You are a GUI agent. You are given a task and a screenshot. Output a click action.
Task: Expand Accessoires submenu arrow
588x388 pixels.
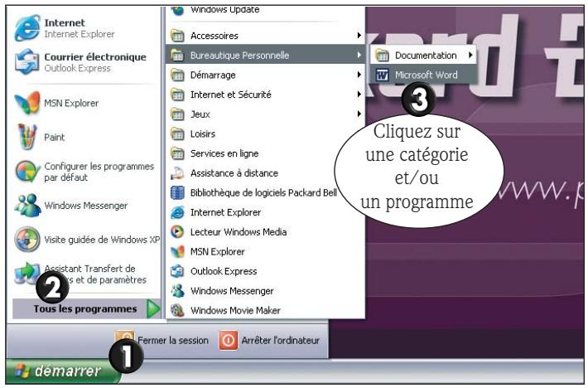(359, 36)
